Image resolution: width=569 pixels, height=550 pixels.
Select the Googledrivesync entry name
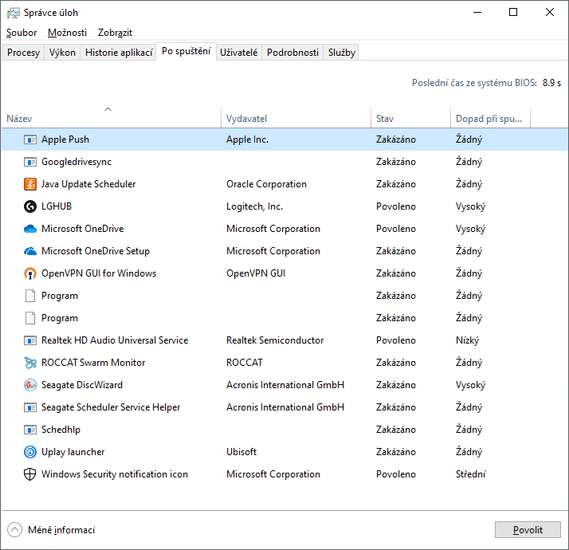pyautogui.click(x=76, y=162)
